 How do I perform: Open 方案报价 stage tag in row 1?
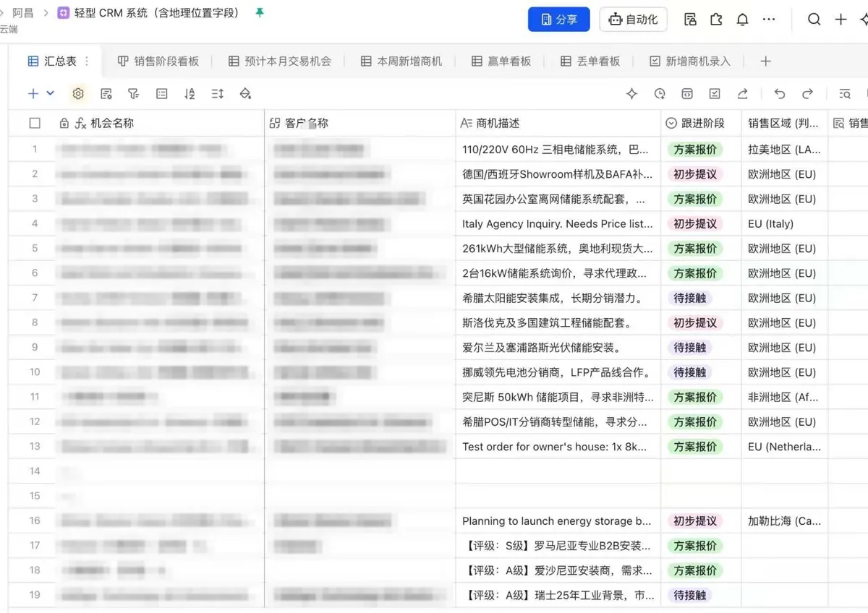click(695, 150)
